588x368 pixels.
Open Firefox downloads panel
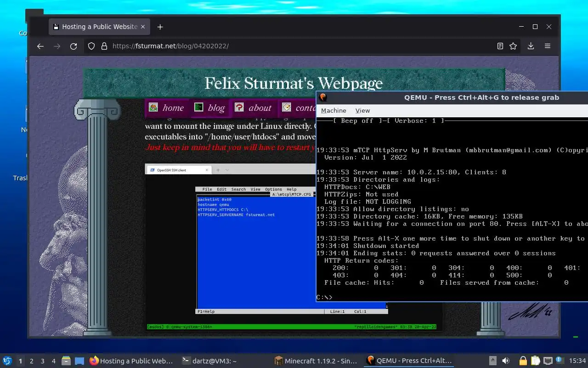[531, 46]
